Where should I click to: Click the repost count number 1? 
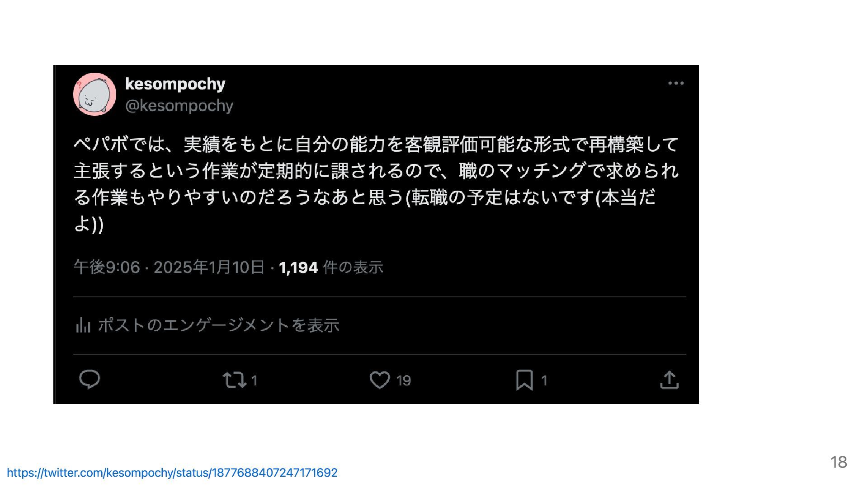(255, 380)
